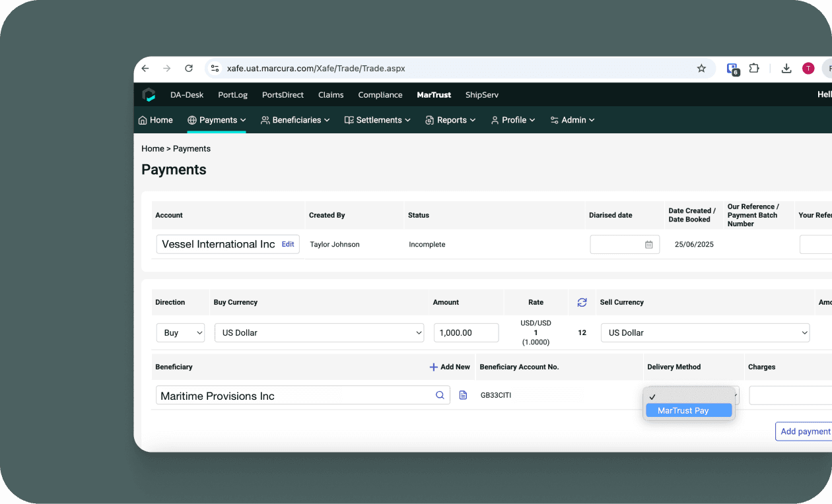This screenshot has width=832, height=504.
Task: Click the Taylor Johnson created-by cell
Action: click(x=335, y=244)
